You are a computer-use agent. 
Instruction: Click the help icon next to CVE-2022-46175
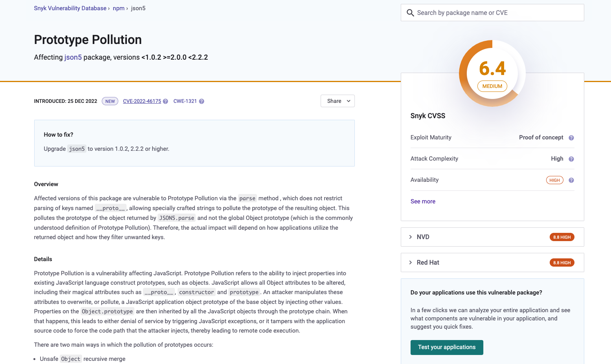(165, 101)
